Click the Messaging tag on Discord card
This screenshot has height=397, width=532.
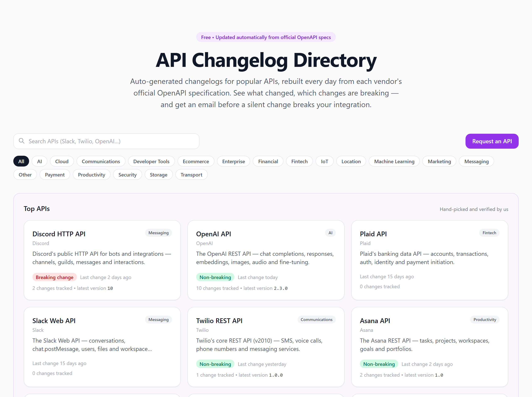coord(159,233)
